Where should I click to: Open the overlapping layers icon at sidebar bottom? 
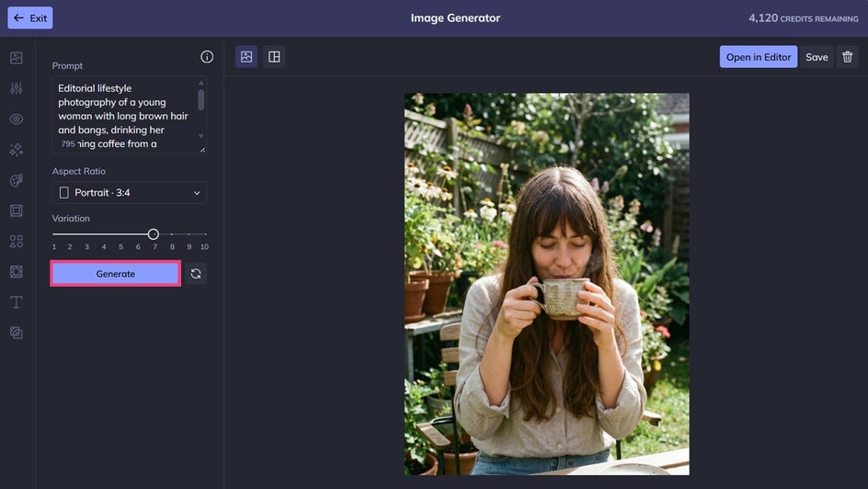pyautogui.click(x=17, y=333)
